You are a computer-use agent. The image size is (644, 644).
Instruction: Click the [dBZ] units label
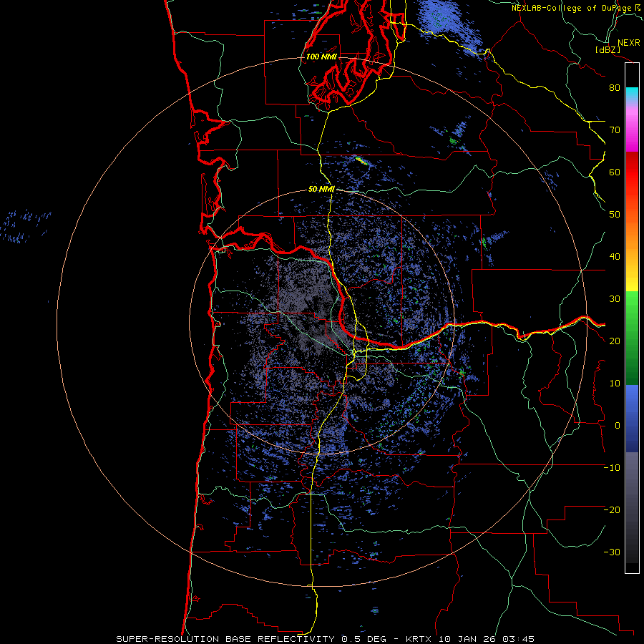click(x=608, y=49)
